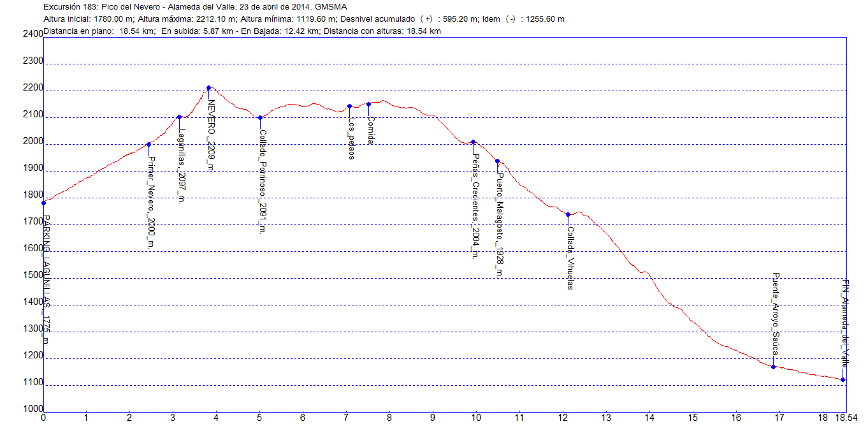The image size is (868, 433).
Task: Click the 17 km distance axis label
Action: pyautogui.click(x=779, y=418)
